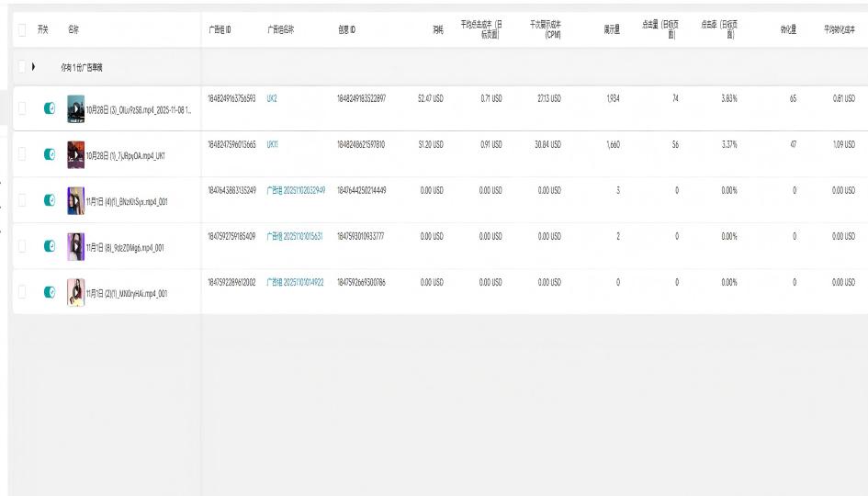Screen dimensions: 868x496
Task: Tick the select-all checkbox in the table header
Action: 22,30
